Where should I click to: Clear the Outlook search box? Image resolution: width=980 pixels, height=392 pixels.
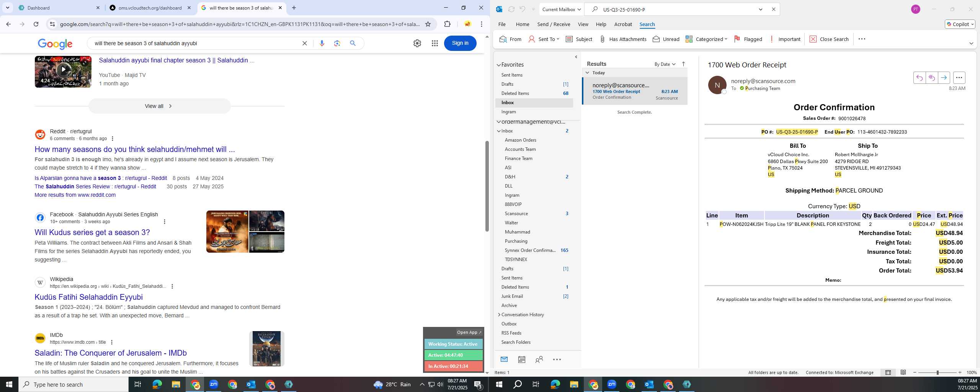pyautogui.click(x=773, y=9)
